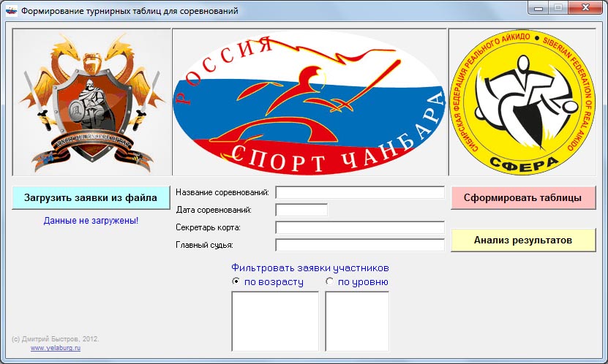Click the Сформировать таблицы button
608x364 pixels.
(x=523, y=198)
